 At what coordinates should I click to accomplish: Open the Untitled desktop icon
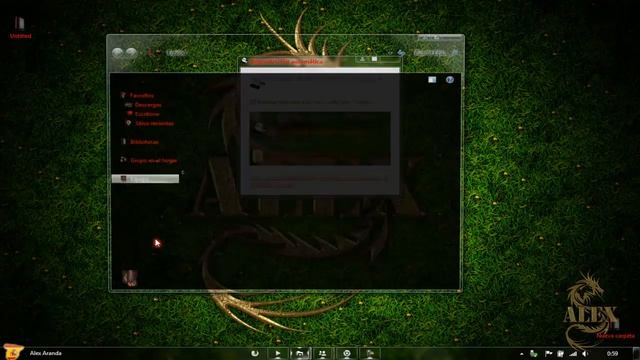click(x=20, y=27)
